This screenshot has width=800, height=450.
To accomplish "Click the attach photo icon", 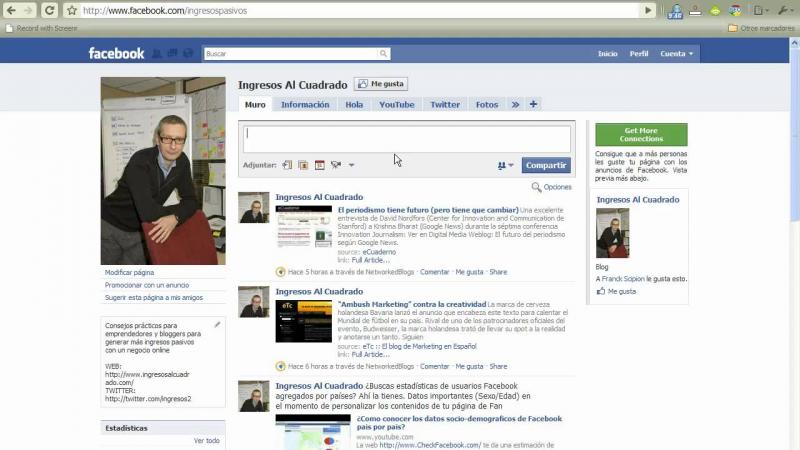I will 303,165.
